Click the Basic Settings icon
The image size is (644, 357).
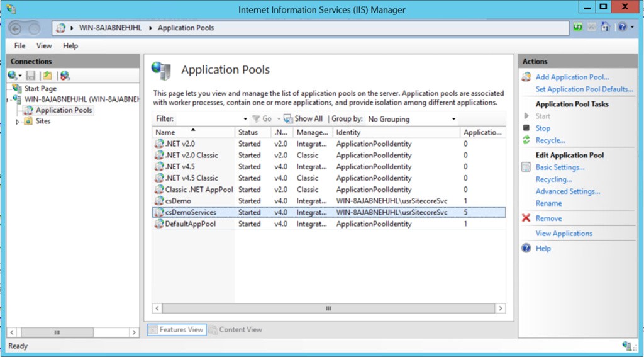coord(526,167)
